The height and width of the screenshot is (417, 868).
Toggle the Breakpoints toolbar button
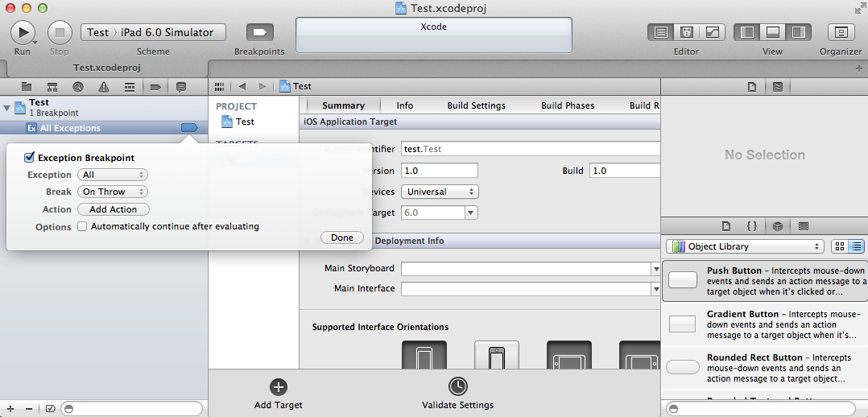click(x=259, y=32)
